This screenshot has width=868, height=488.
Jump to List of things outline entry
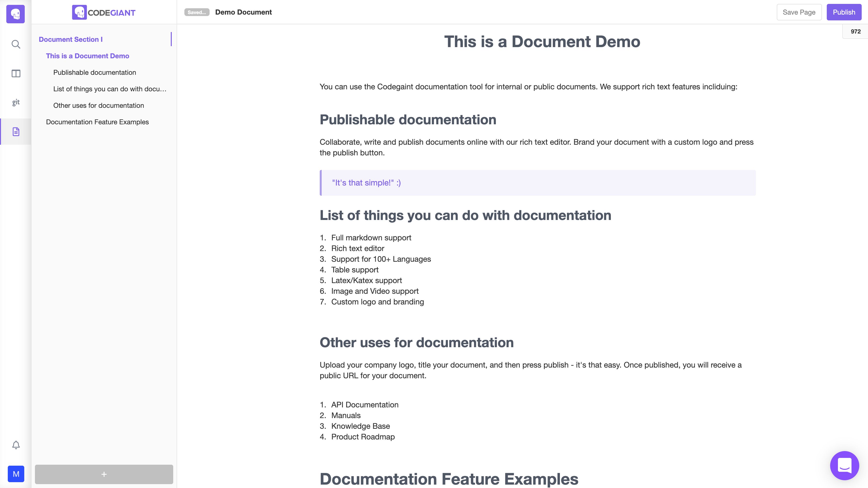[x=110, y=89]
